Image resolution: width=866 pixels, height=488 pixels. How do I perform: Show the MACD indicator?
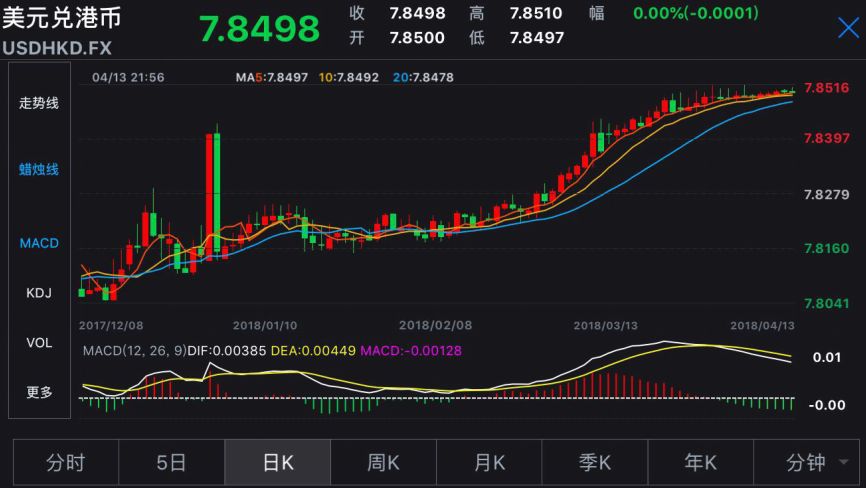pyautogui.click(x=39, y=243)
